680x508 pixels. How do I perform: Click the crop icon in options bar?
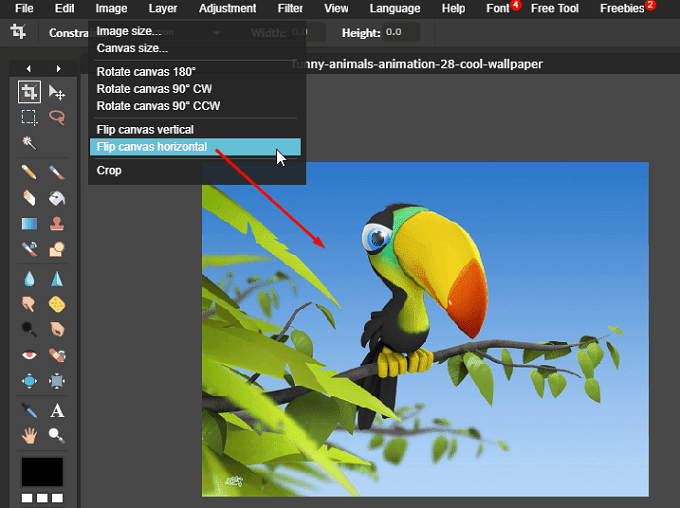tap(18, 32)
